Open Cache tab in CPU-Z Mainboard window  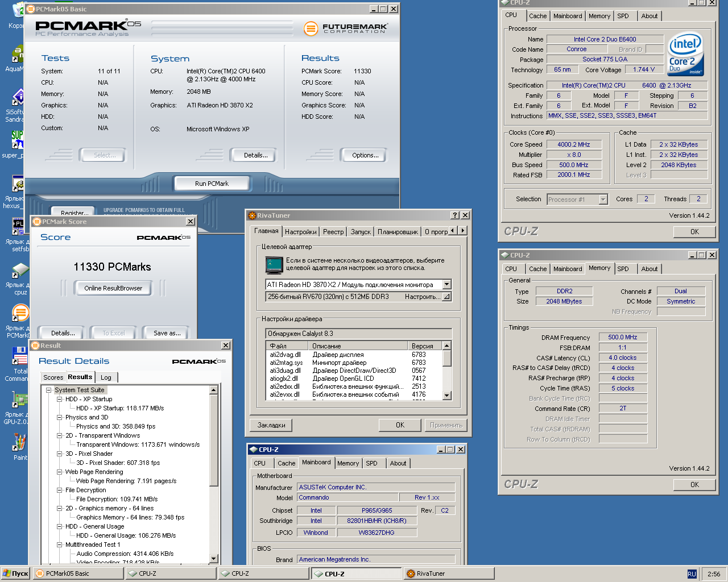[286, 463]
